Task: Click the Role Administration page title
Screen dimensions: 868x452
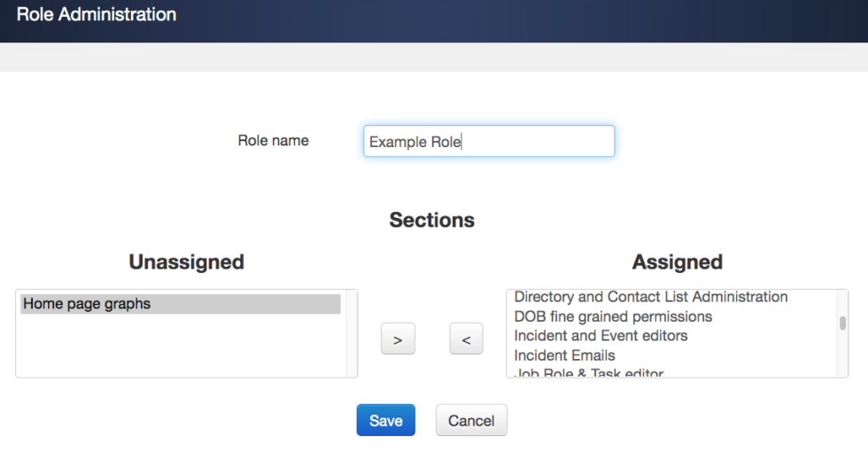Action: pyautogui.click(x=97, y=15)
